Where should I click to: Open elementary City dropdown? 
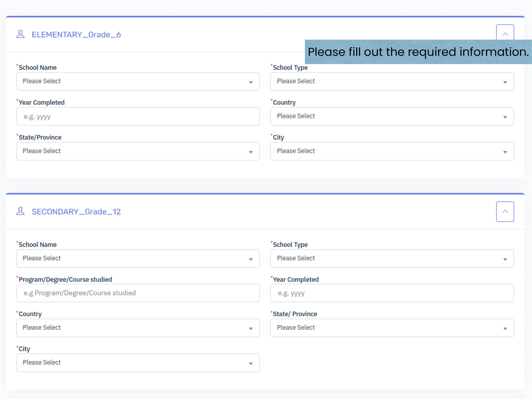(x=392, y=151)
